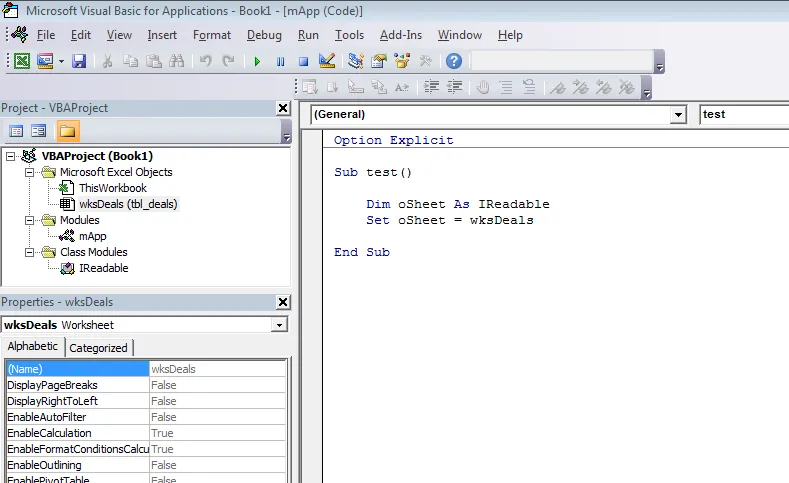Click the Cut scissors icon

pyautogui.click(x=107, y=61)
